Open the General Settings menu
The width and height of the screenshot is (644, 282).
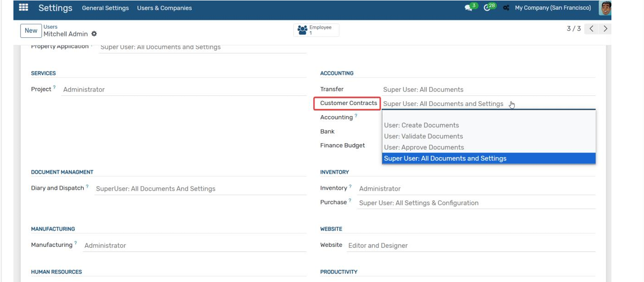pos(105,8)
